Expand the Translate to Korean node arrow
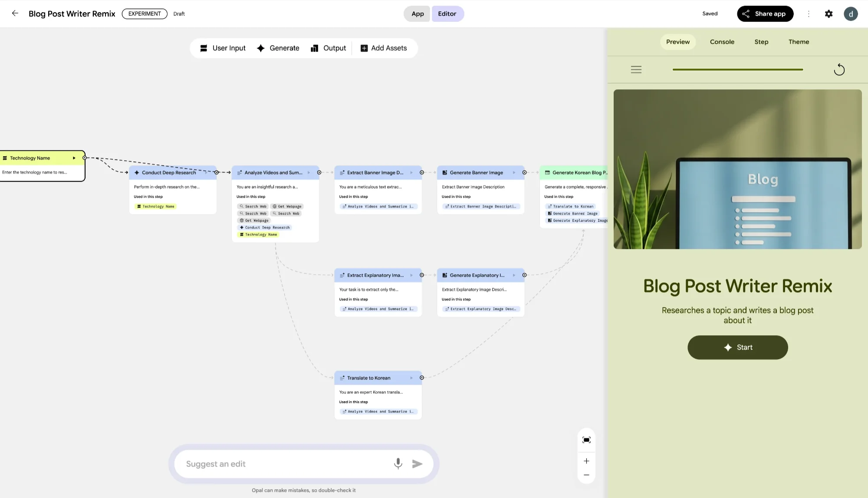The image size is (868, 498). [411, 378]
